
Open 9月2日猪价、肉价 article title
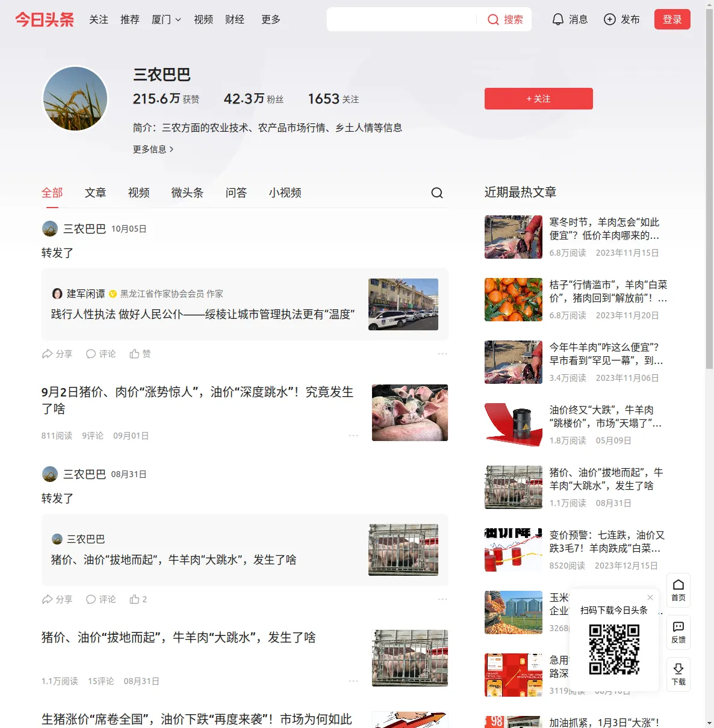(197, 400)
